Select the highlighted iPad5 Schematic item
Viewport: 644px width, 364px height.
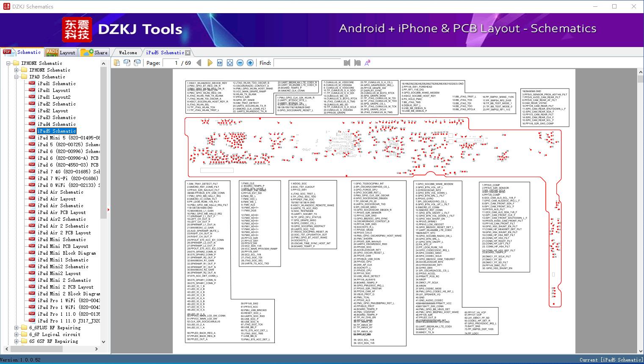click(x=56, y=131)
